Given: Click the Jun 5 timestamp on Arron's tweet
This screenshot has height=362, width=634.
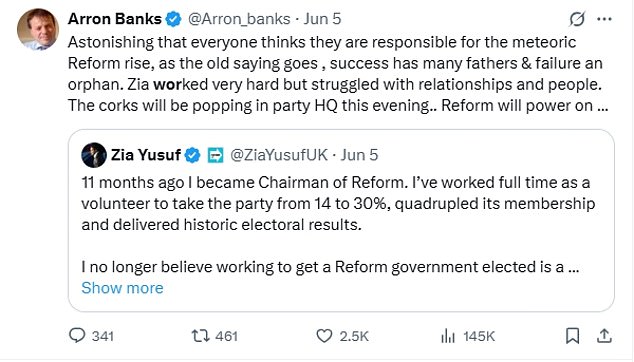Looking at the screenshot, I should (323, 19).
